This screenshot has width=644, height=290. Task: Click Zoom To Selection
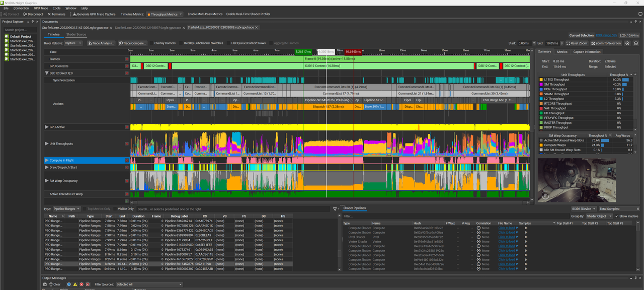click(x=606, y=43)
